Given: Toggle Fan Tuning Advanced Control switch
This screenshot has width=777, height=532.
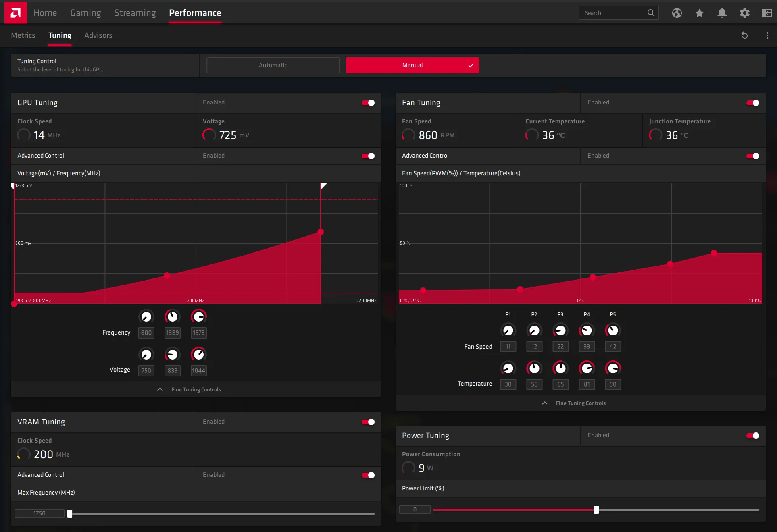Looking at the screenshot, I should pos(753,156).
